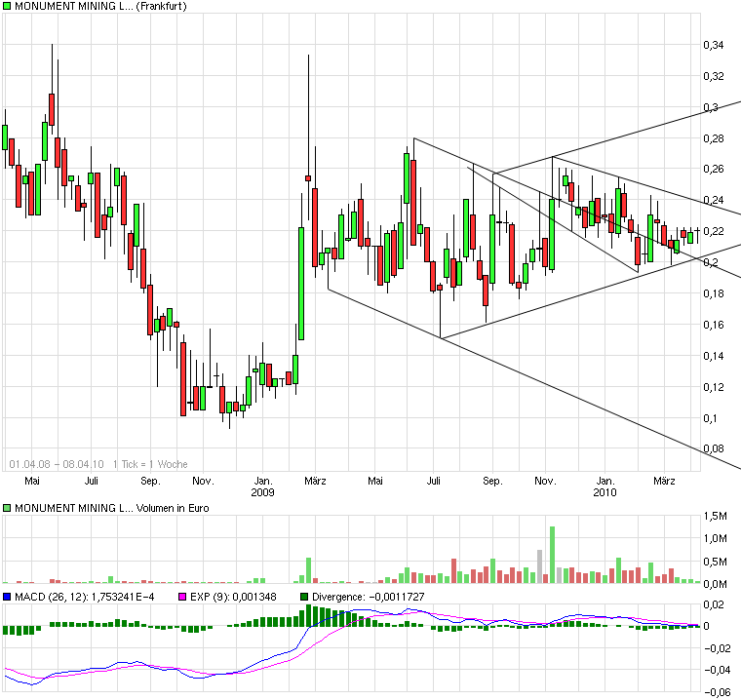Click the 1,0M volume axis label
The image size is (741, 700).
(x=715, y=538)
